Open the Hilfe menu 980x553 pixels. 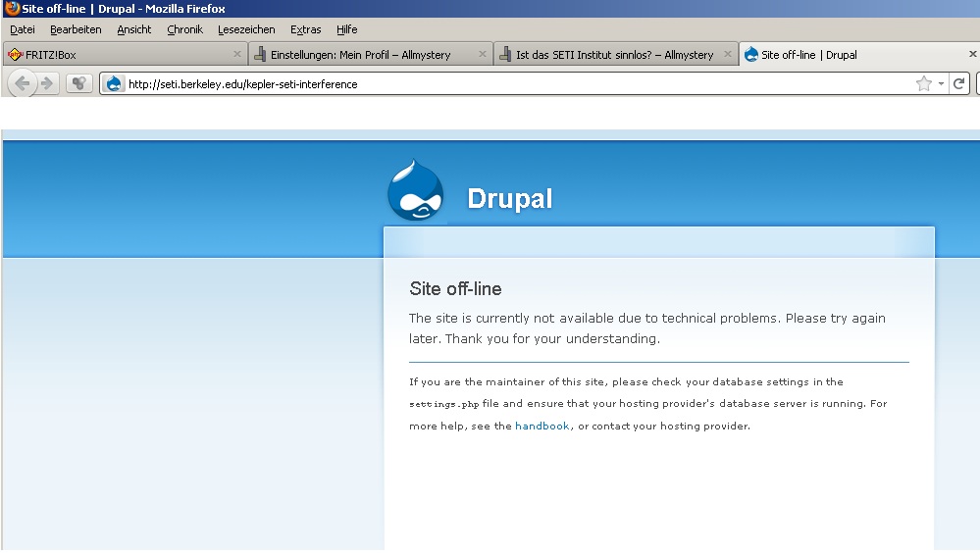(347, 29)
